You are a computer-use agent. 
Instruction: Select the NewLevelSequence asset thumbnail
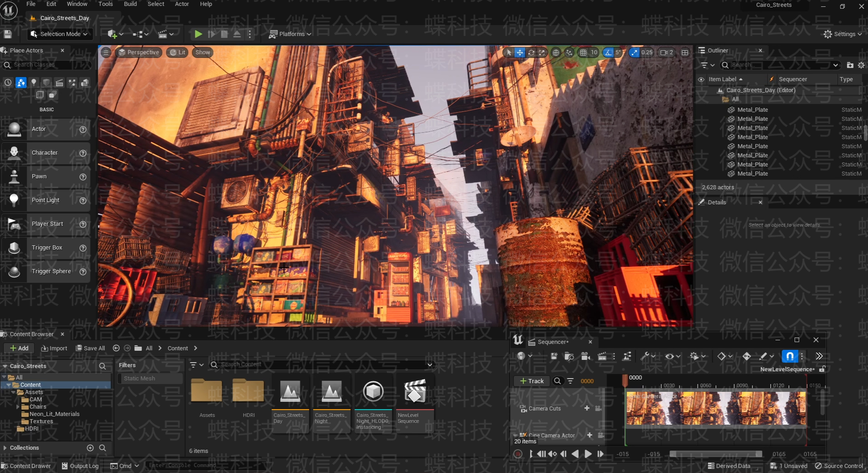[x=415, y=404]
